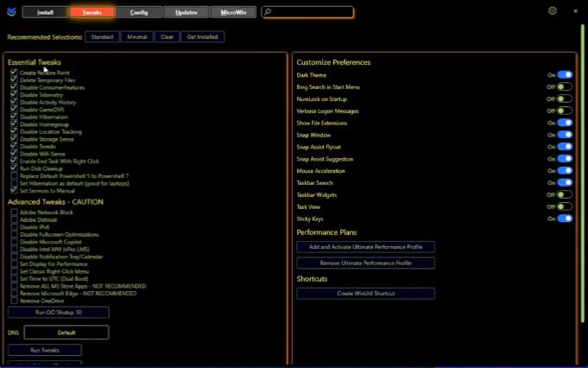Check Disable Microsoft Copilot
Image resolution: width=588 pixels, height=368 pixels.
point(14,242)
